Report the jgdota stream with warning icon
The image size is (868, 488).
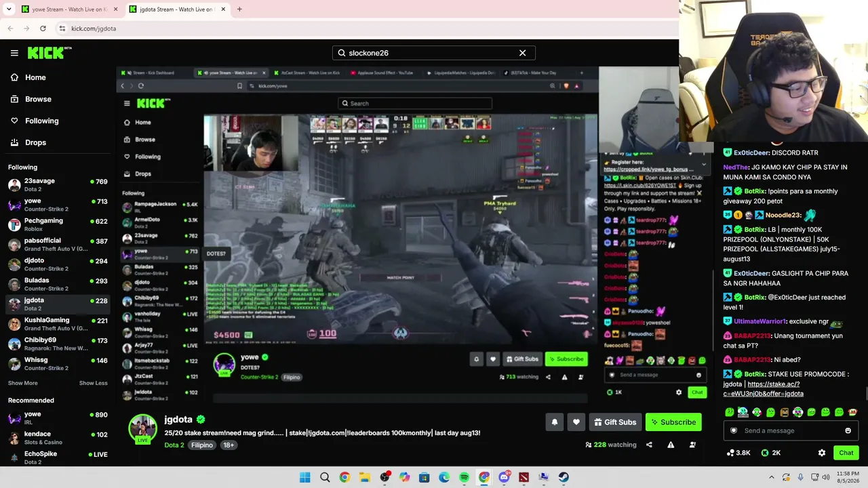point(671,445)
